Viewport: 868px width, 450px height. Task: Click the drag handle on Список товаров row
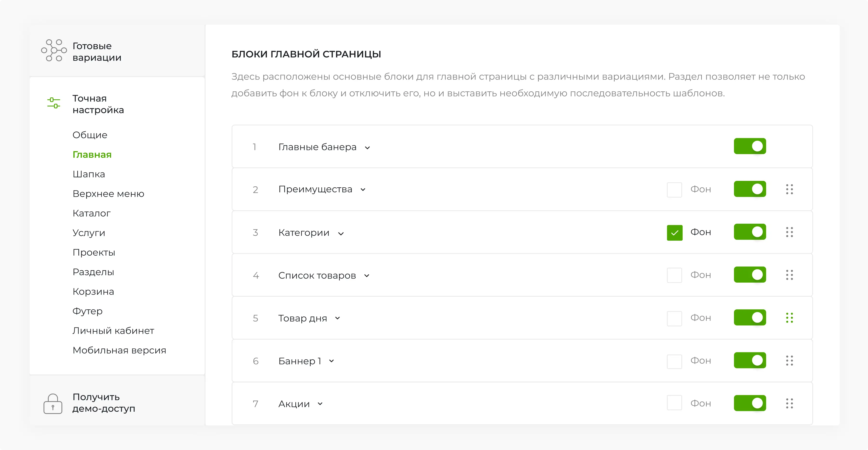tap(790, 275)
